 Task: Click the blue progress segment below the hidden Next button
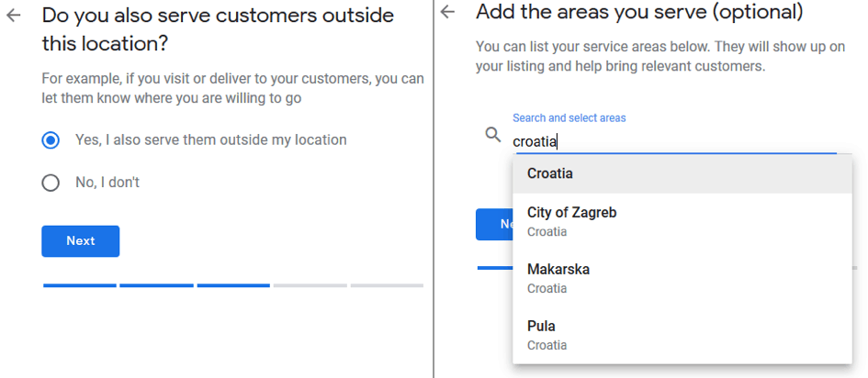(x=495, y=268)
